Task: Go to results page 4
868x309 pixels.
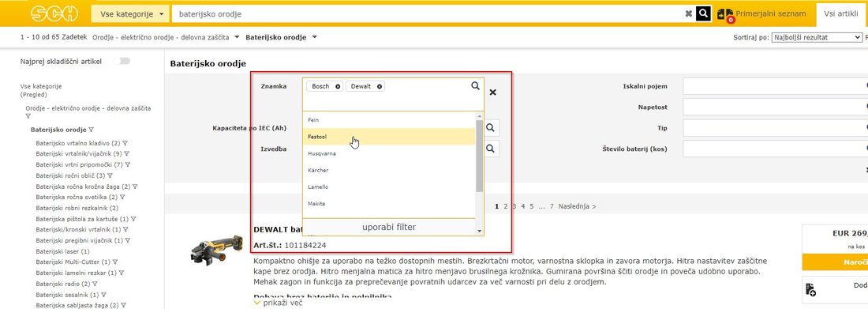Action: click(x=522, y=206)
